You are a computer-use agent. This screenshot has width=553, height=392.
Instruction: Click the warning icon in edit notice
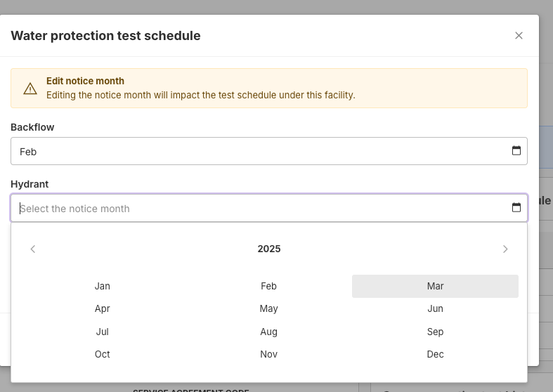pyautogui.click(x=30, y=89)
